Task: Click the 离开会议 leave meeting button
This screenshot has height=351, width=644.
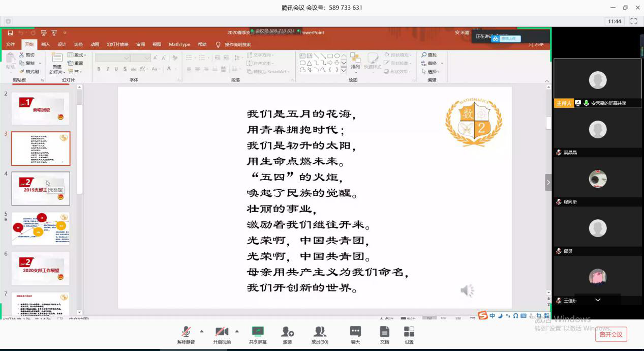Action: [x=610, y=334]
